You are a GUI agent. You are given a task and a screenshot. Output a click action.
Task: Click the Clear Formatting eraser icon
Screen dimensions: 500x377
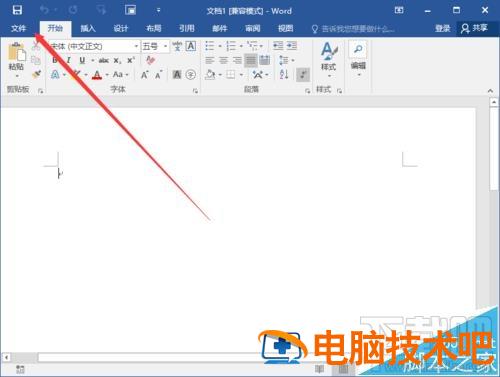click(151, 60)
